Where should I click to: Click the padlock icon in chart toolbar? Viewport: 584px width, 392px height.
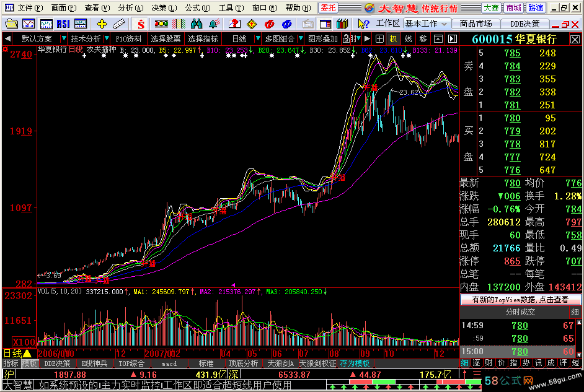346,38
